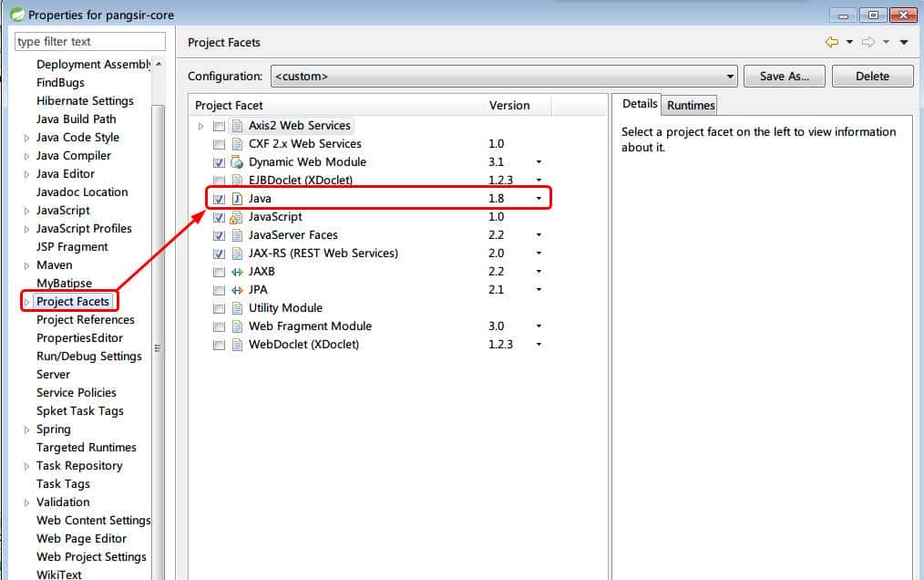The height and width of the screenshot is (580, 924).
Task: Open JAXB version 2.2 dropdown
Action: coord(539,272)
